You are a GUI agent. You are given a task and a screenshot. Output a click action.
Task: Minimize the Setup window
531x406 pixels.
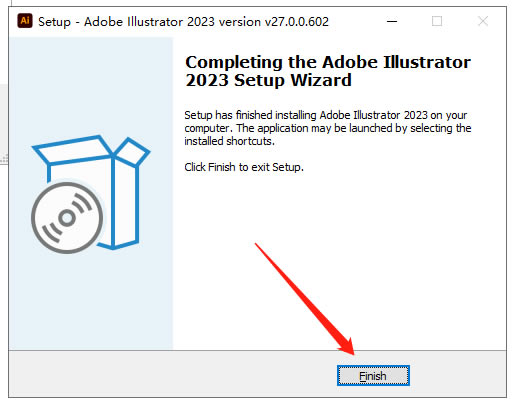click(x=392, y=21)
